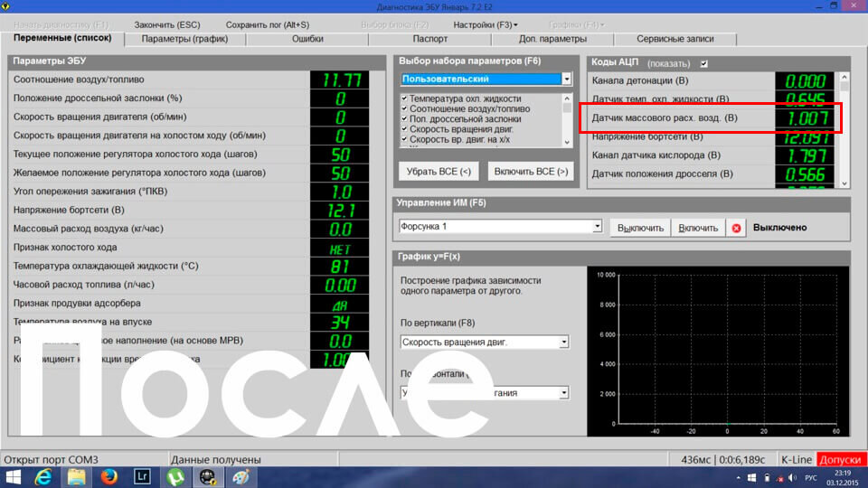Expand the Пользовательский parameter set dropdown

[566, 80]
